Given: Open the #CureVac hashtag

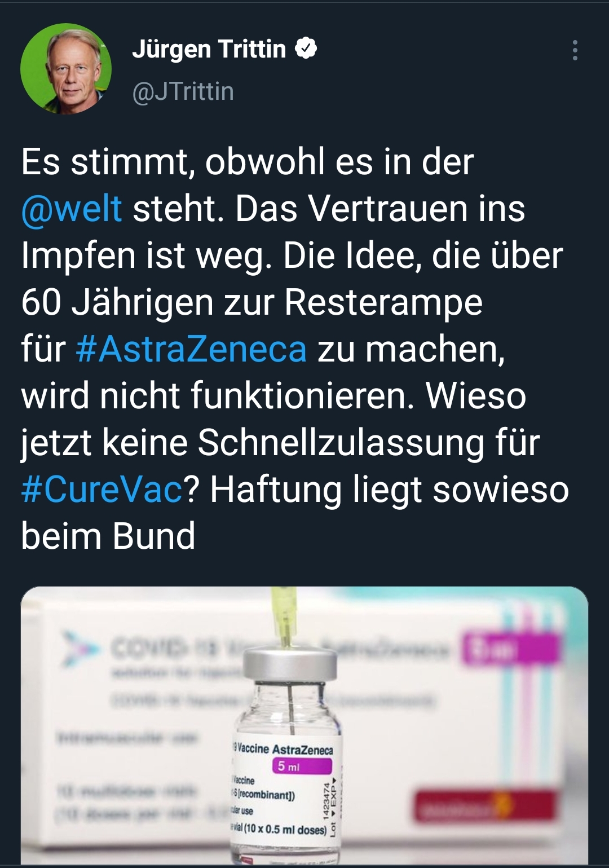Looking at the screenshot, I should [x=102, y=489].
